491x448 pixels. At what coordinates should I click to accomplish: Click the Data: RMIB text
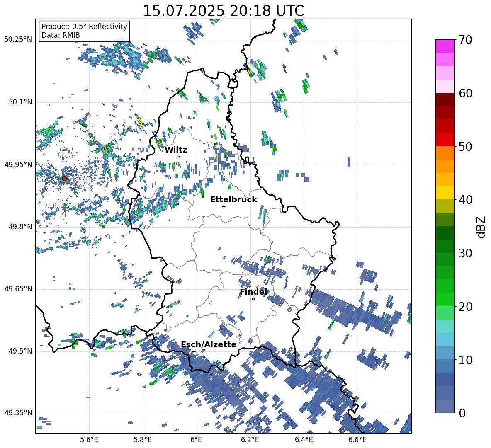pos(61,35)
